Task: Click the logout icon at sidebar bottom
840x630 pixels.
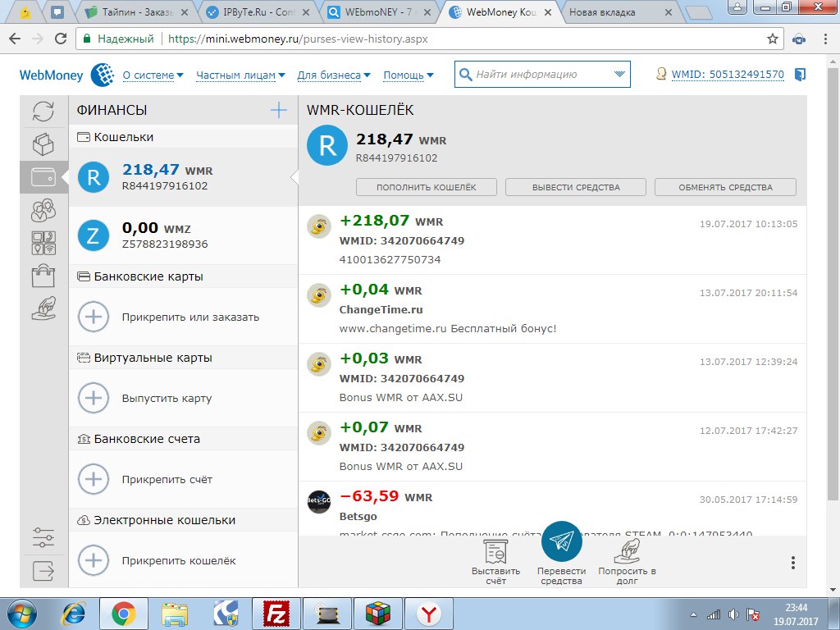Action: (x=43, y=569)
